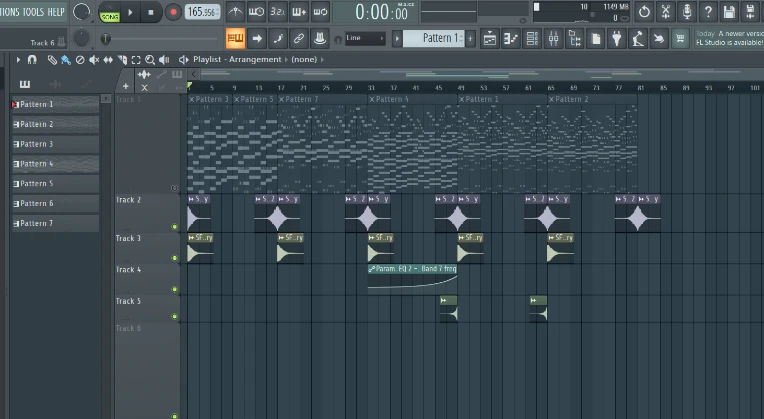The width and height of the screenshot is (764, 419).
Task: Open the Mixer window icon
Action: tap(555, 39)
